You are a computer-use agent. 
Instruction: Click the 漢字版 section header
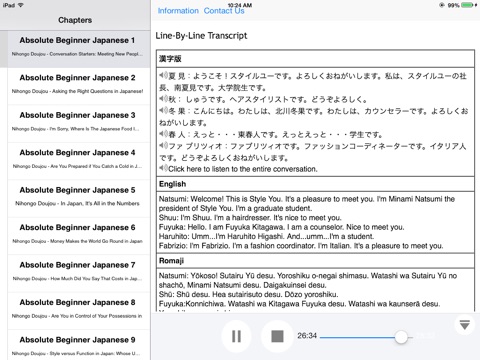tap(170, 59)
